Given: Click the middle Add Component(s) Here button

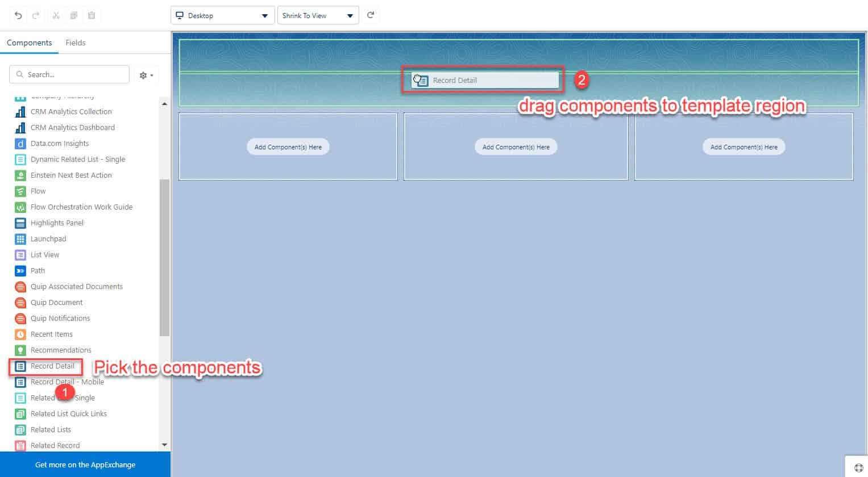Looking at the screenshot, I should point(516,147).
